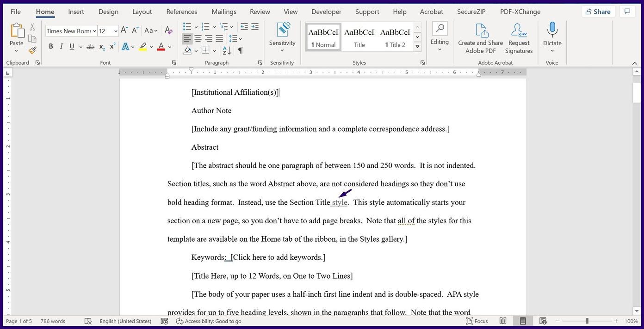Open Paragraph dialog launcher

[x=260, y=62]
